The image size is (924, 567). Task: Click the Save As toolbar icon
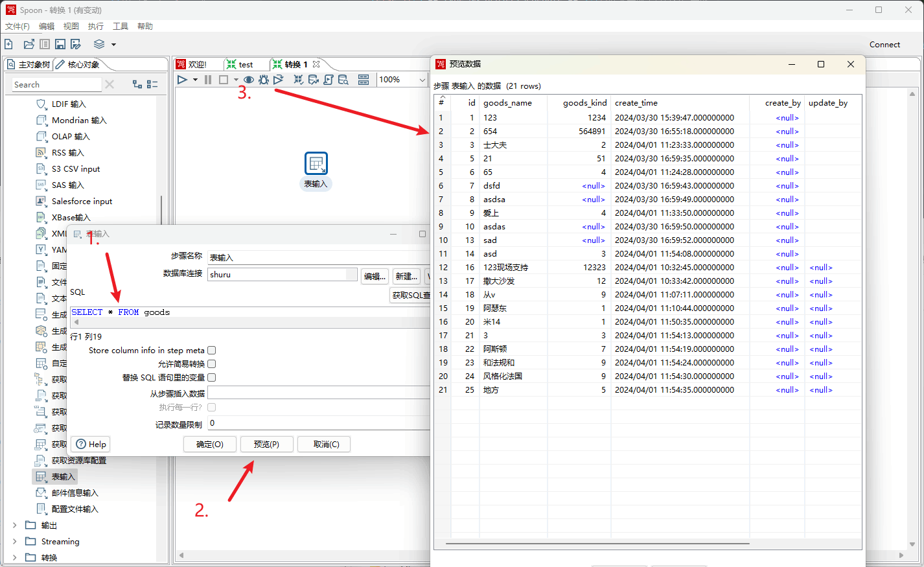coord(76,44)
